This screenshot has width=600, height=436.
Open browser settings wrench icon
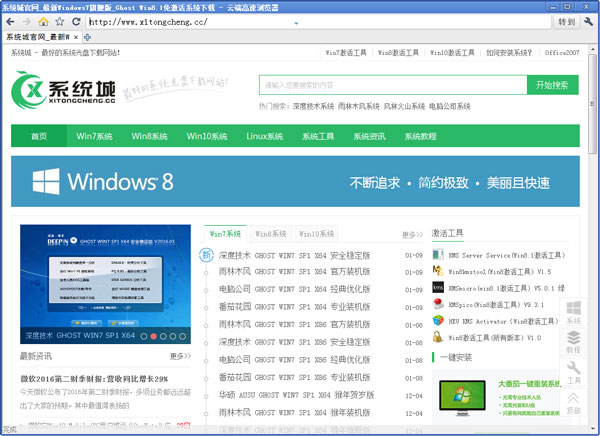tap(589, 22)
